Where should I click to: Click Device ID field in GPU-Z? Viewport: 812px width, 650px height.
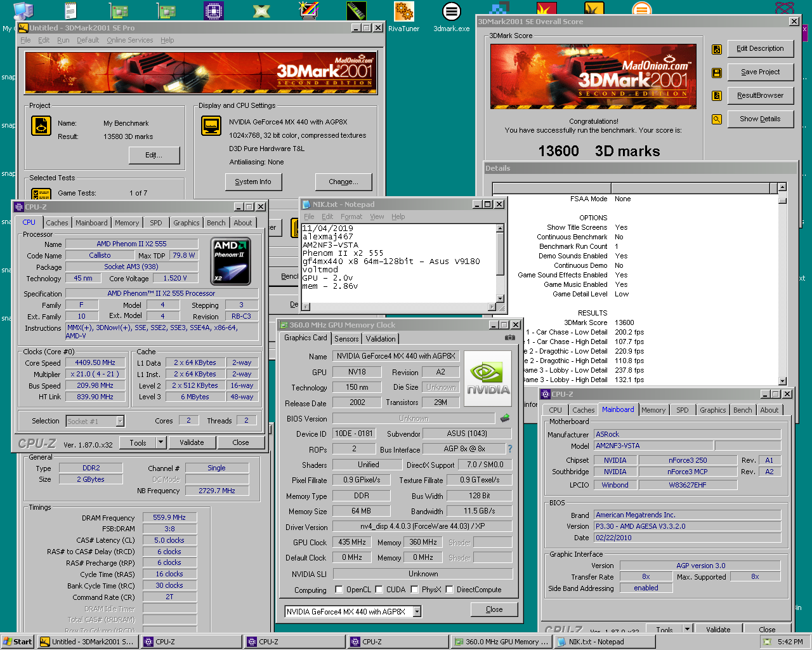[x=354, y=434]
